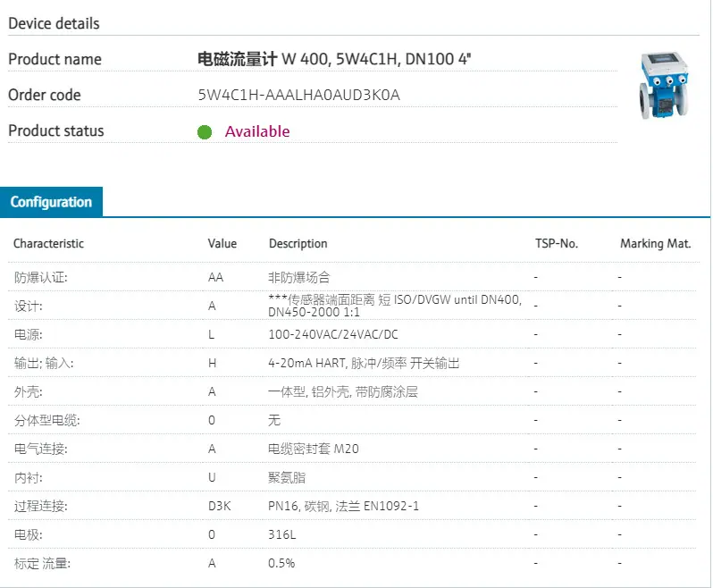Click the 聚氨脂 description
Image resolution: width=713 pixels, height=588 pixels.
tap(287, 478)
